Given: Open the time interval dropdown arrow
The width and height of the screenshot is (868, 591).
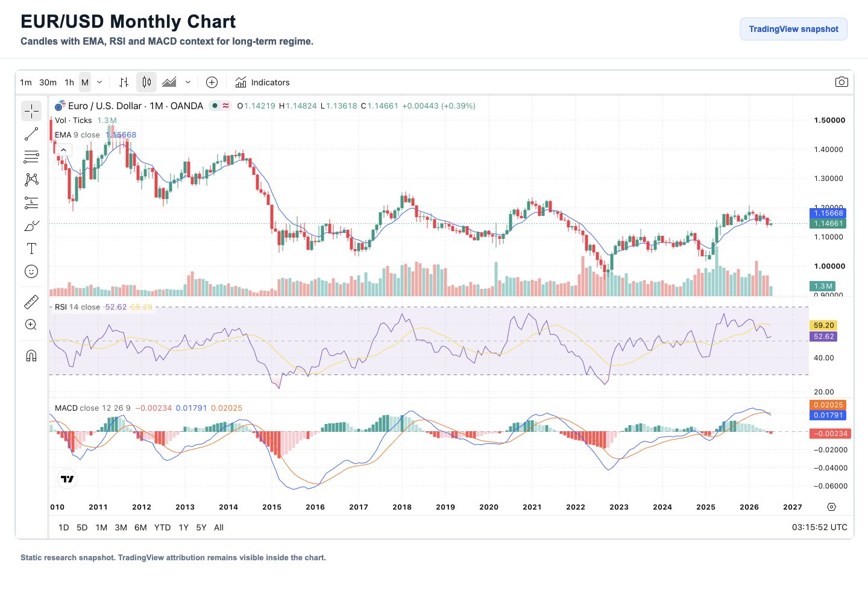Looking at the screenshot, I should (x=99, y=82).
